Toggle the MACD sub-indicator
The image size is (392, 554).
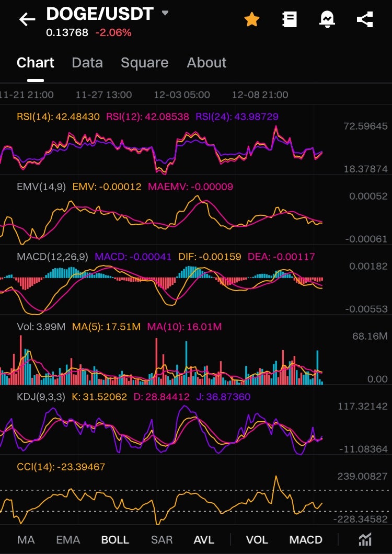click(x=306, y=540)
